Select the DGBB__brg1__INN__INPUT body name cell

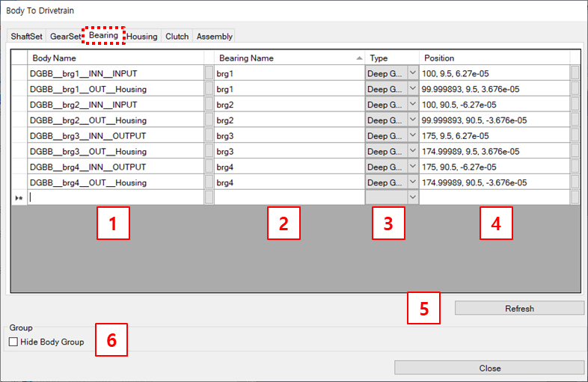coord(115,73)
